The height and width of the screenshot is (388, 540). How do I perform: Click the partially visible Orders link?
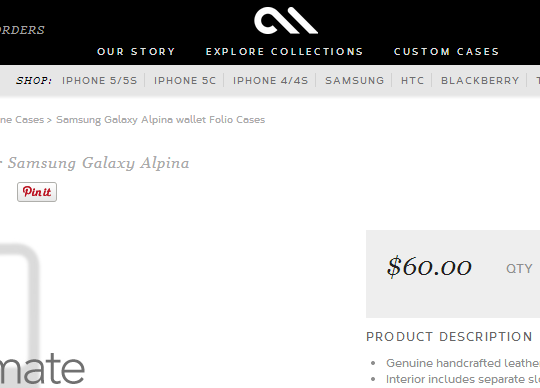[x=22, y=30]
